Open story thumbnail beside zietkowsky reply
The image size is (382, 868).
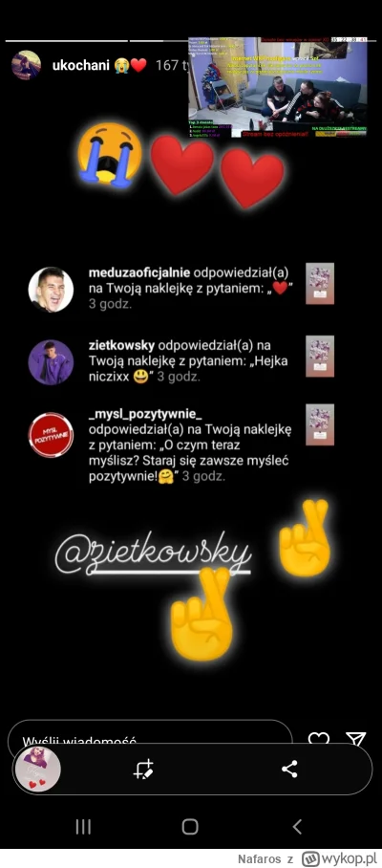320,356
